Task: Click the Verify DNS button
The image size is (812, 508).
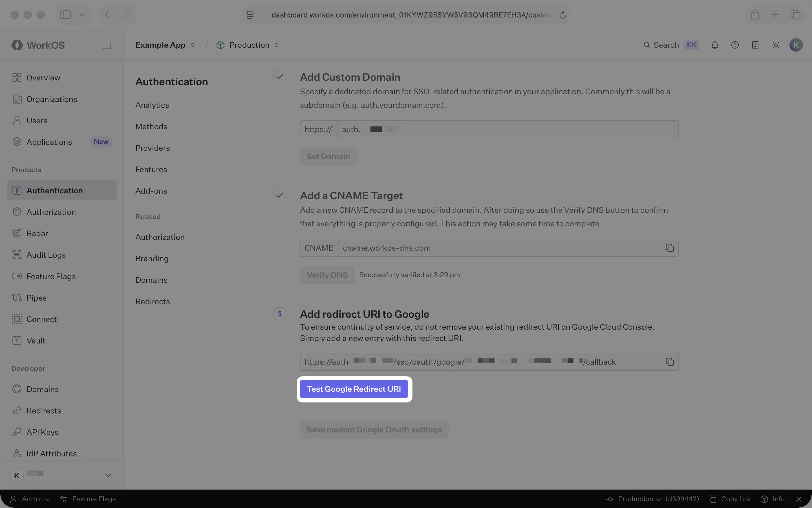Action: [327, 275]
